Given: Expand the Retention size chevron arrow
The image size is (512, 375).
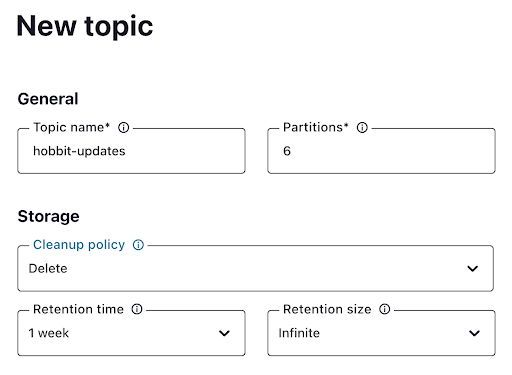Looking at the screenshot, I should click(474, 333).
